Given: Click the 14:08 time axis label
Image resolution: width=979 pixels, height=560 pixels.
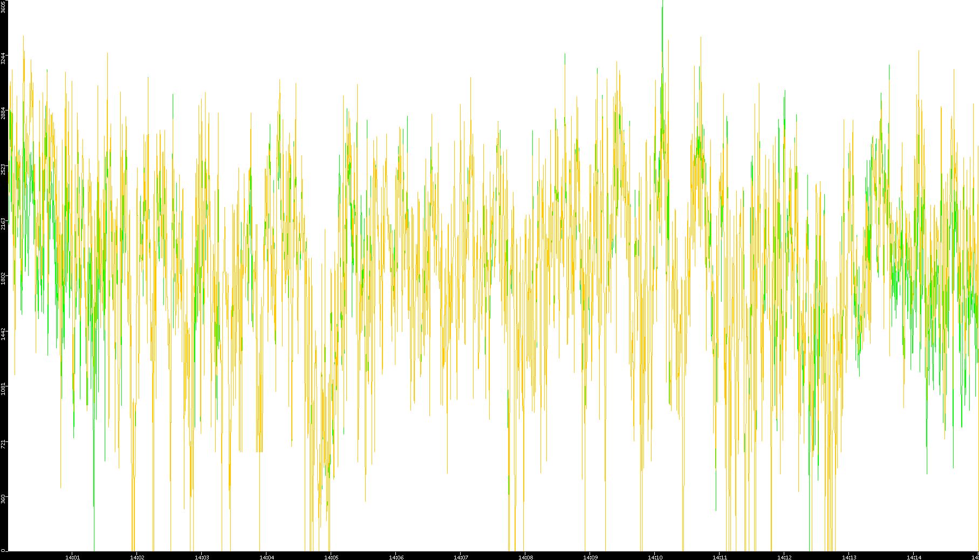Looking at the screenshot, I should click(x=525, y=557).
